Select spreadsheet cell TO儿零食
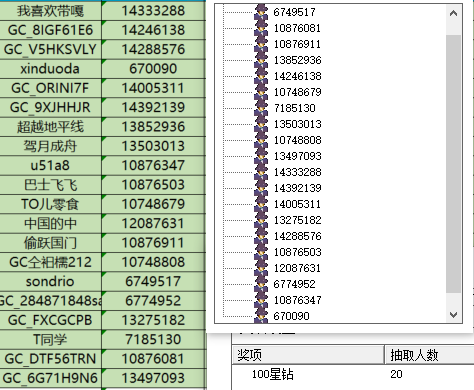474x390 pixels. (50, 204)
